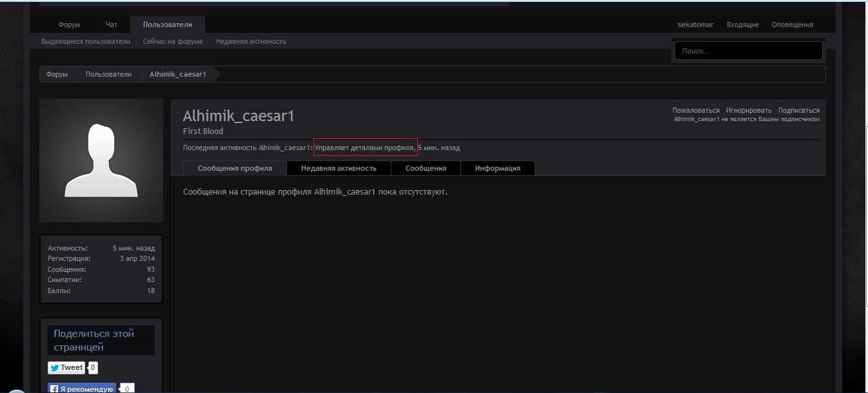
Task: Open the 'Входящие' inbox link
Action: point(742,24)
